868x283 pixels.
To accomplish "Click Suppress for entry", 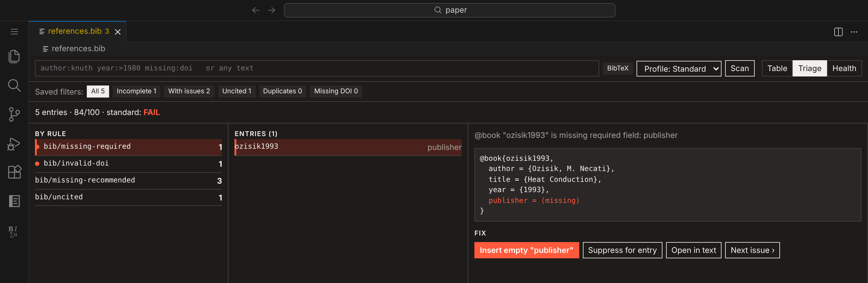I will pyautogui.click(x=622, y=250).
